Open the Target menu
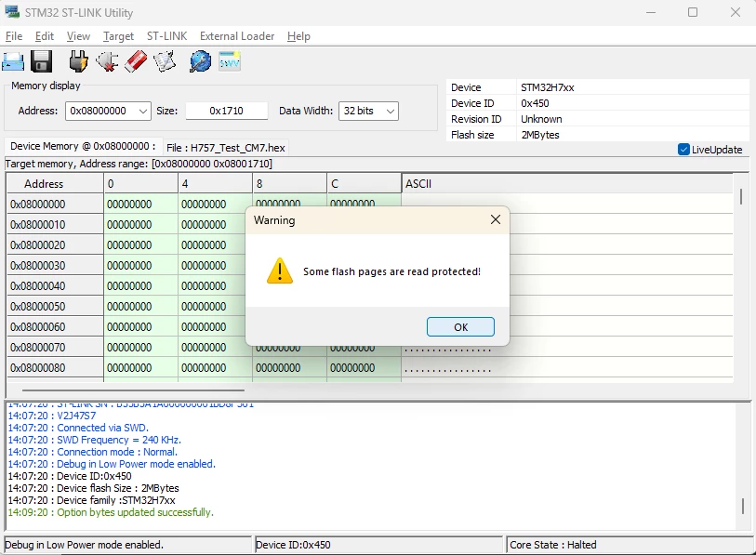Image resolution: width=756 pixels, height=555 pixels. [x=118, y=36]
